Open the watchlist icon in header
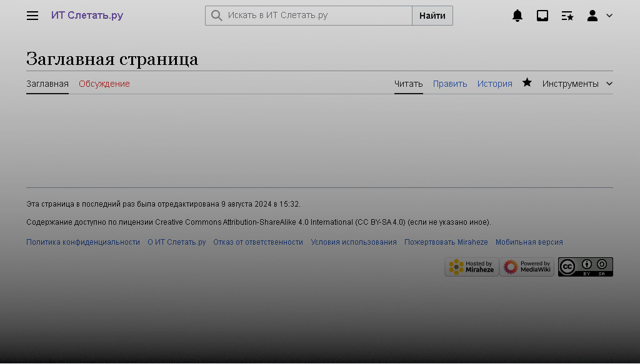This screenshot has height=364, width=640. [567, 16]
